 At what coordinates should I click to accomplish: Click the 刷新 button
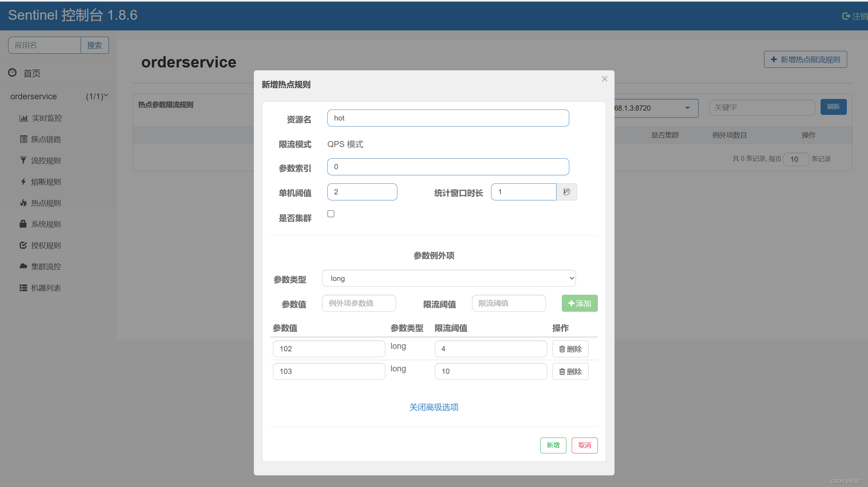pyautogui.click(x=833, y=107)
